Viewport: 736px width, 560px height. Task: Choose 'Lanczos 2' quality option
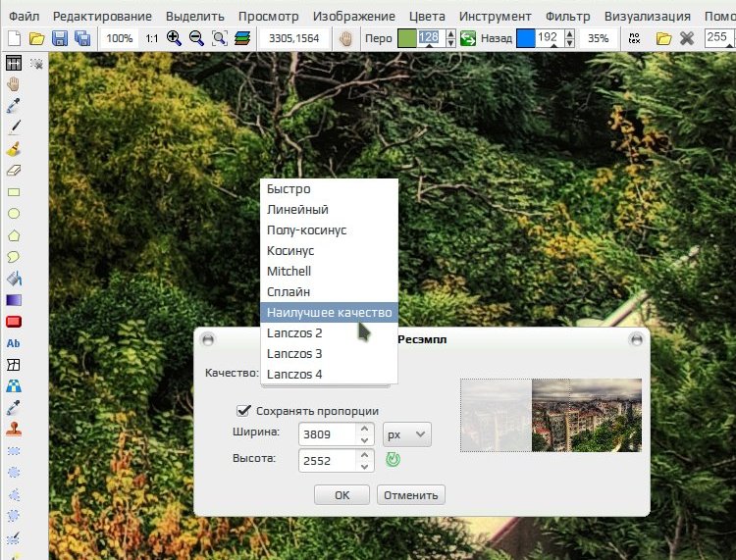329,333
